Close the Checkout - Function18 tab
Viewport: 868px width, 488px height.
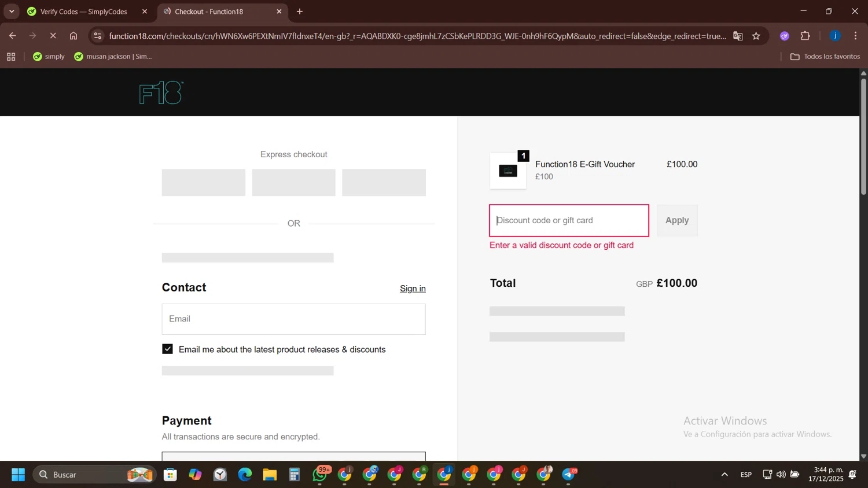[x=279, y=12]
